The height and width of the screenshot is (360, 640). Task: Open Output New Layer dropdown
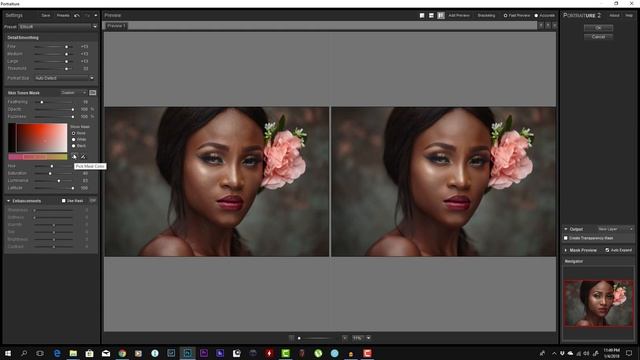pyautogui.click(x=615, y=229)
